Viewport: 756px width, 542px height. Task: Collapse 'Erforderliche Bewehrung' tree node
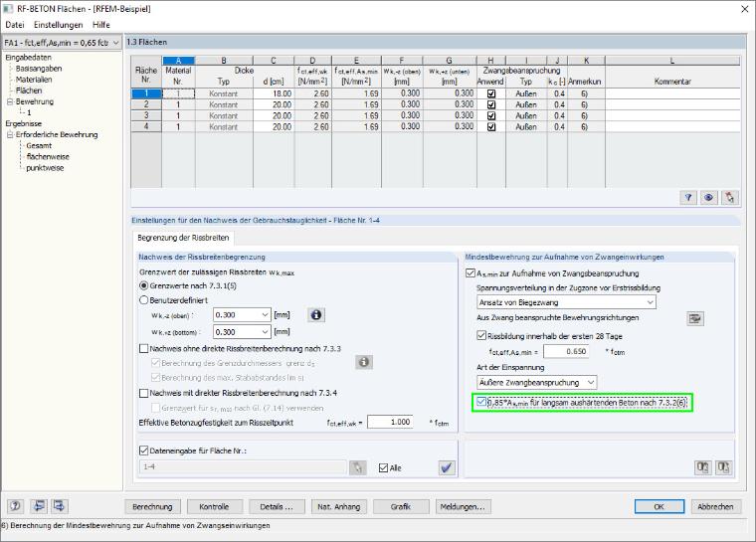pos(10,135)
